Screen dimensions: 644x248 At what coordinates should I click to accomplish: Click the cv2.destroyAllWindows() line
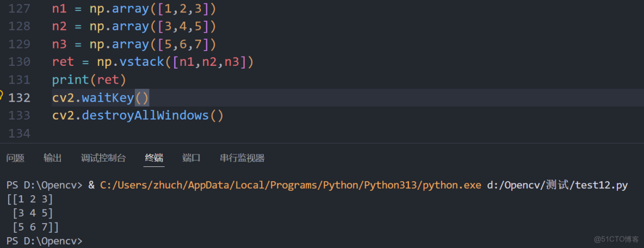[138, 115]
